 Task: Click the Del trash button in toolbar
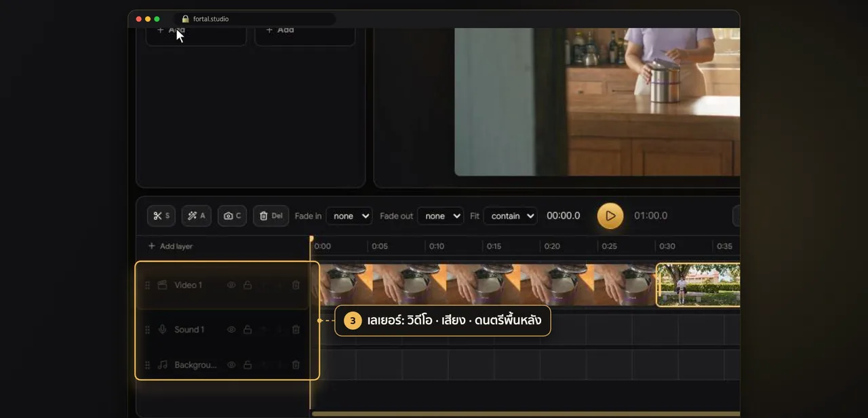(x=271, y=216)
